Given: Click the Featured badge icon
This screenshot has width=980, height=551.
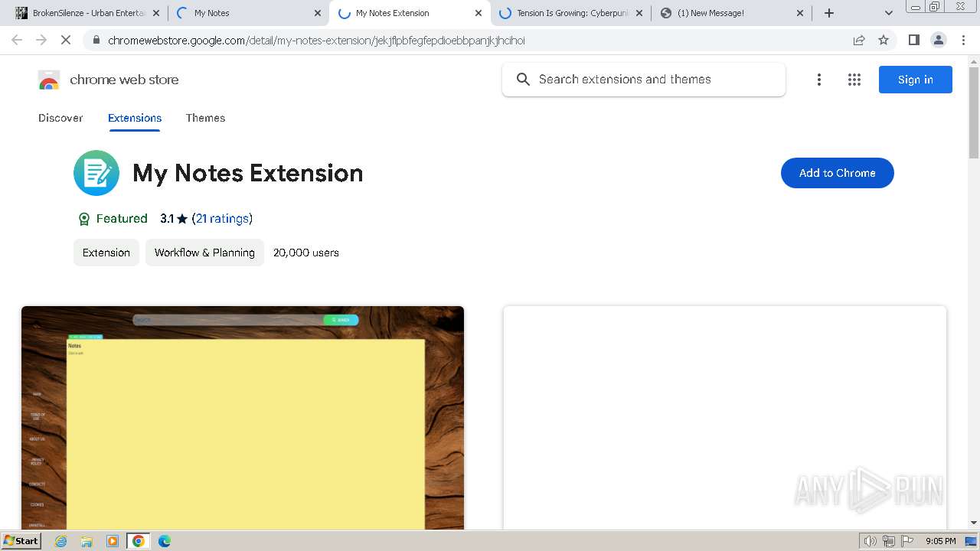Looking at the screenshot, I should [x=84, y=219].
